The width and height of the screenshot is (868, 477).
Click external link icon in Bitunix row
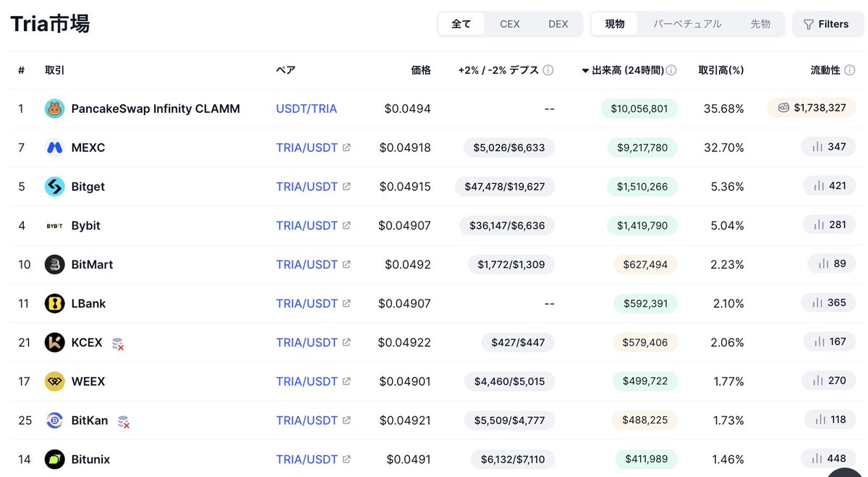346,459
